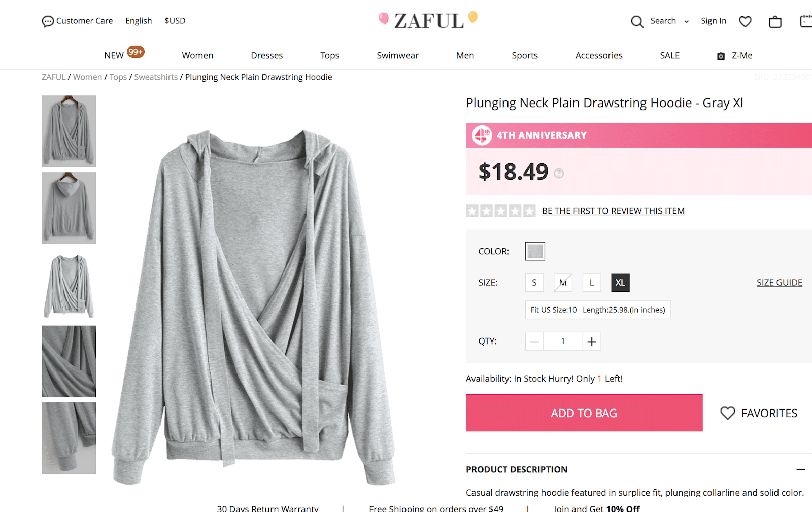The image size is (812, 512).
Task: Click the price info question mark icon
Action: coord(559,174)
